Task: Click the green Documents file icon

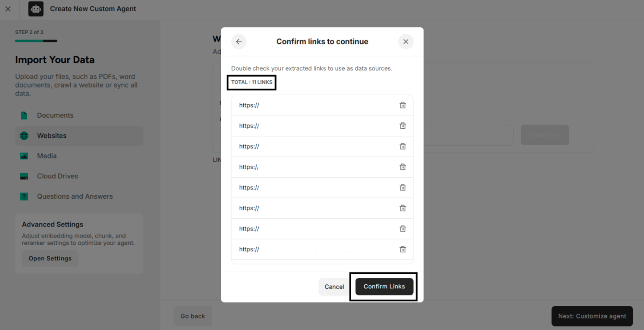Action: coord(24,115)
